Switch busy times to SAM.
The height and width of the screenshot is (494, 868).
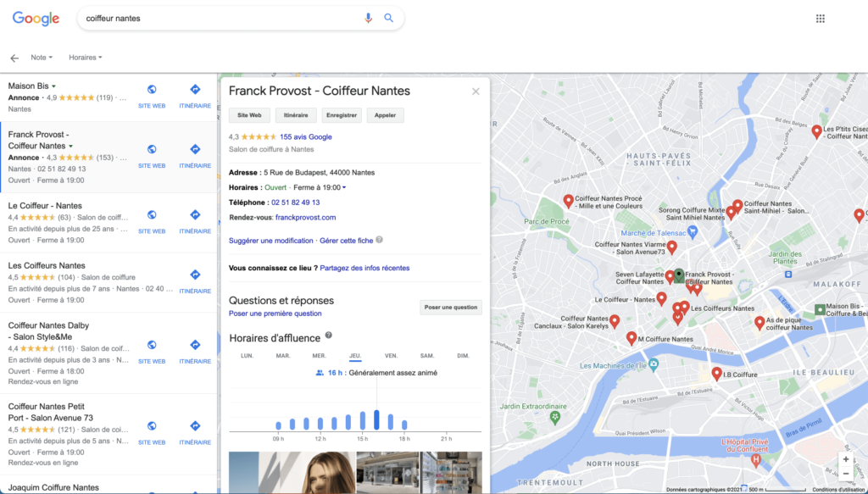click(427, 356)
